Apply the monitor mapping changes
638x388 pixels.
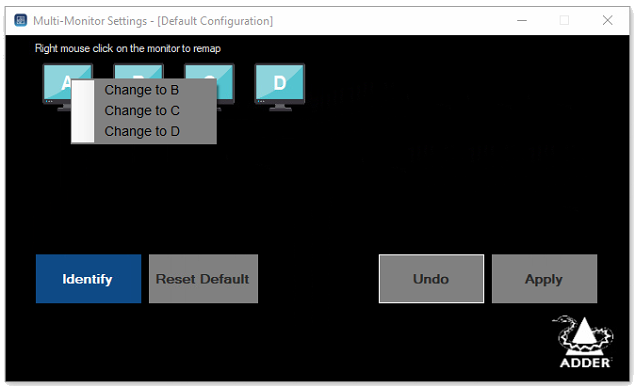[544, 279]
